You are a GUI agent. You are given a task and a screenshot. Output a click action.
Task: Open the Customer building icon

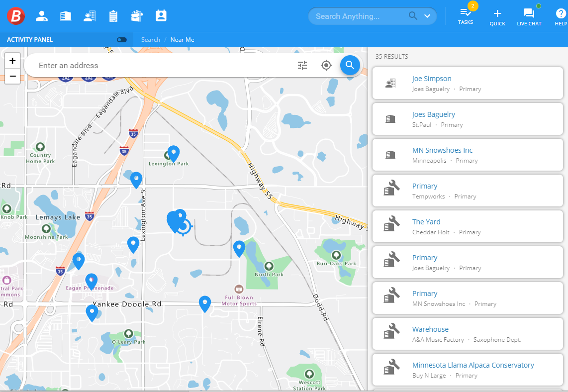coord(66,16)
